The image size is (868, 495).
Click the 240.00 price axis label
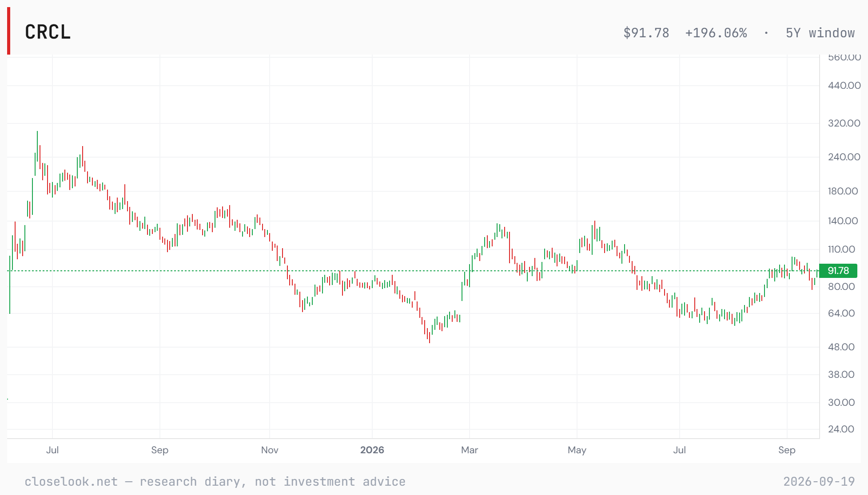(844, 157)
